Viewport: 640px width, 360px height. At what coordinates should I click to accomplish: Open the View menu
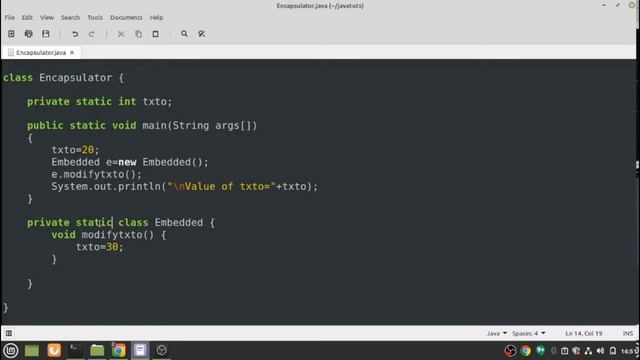pos(47,18)
